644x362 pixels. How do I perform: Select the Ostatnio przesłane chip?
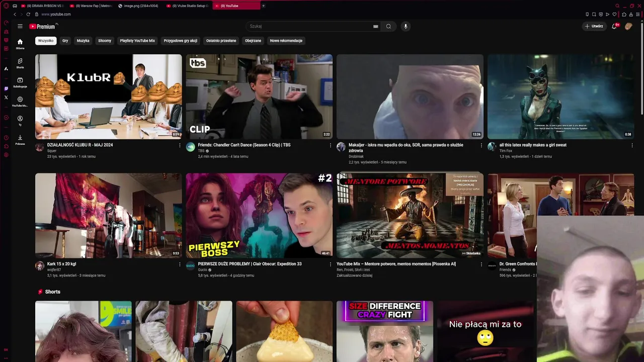coord(221,41)
